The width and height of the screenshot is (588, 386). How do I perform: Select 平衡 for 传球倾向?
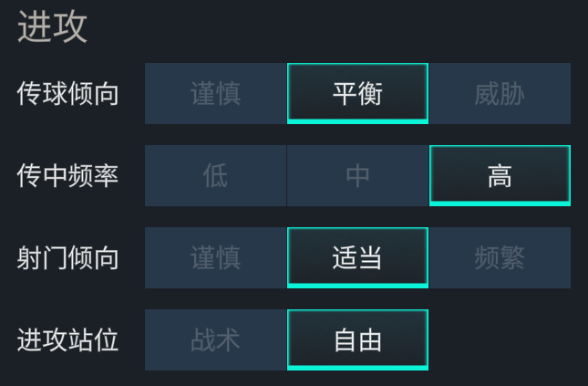[x=357, y=93]
